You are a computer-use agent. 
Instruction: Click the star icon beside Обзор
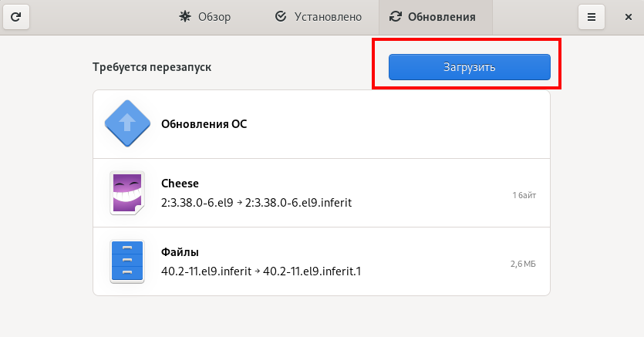pos(184,16)
